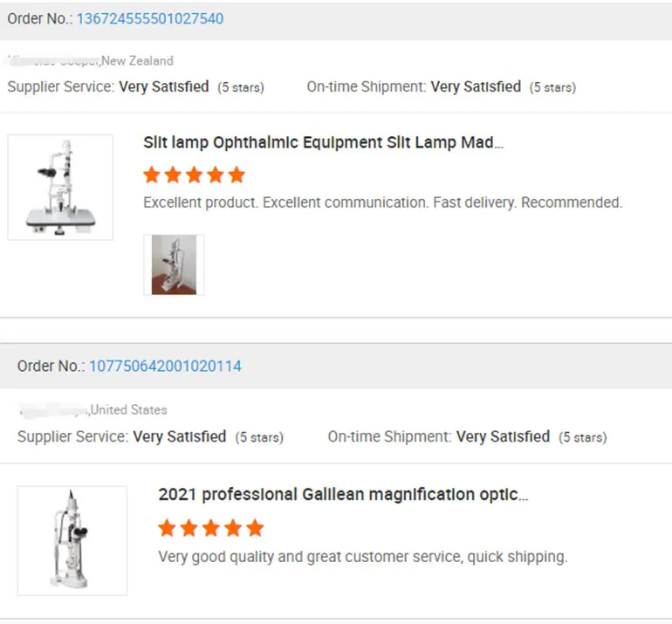Click fifth star of slit lamp rating
This screenshot has height=624, width=672.
[237, 175]
